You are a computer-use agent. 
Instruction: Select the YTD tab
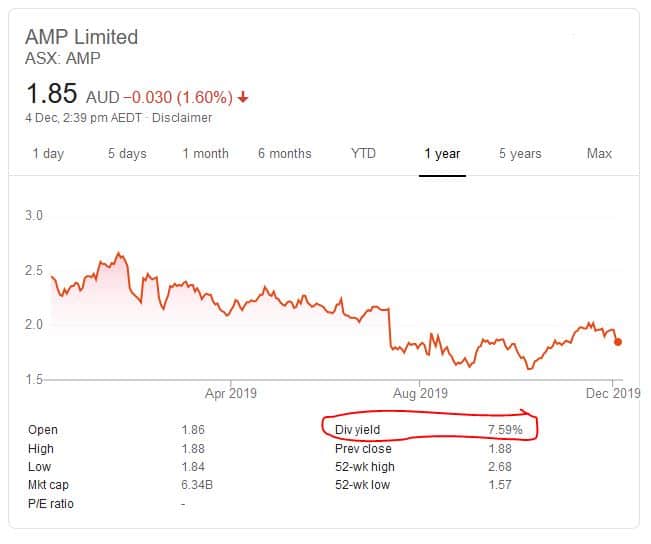[x=363, y=154]
